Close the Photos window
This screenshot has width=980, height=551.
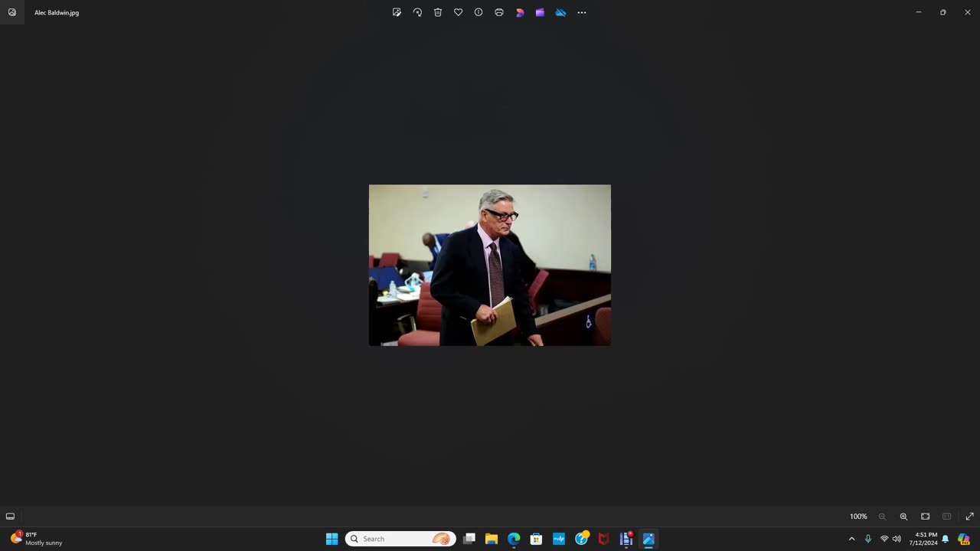tap(968, 12)
